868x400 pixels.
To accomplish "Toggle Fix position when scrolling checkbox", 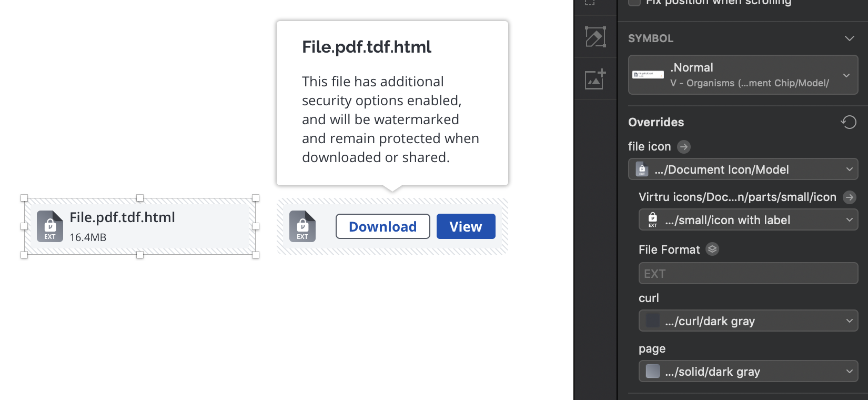I will click(634, 2).
